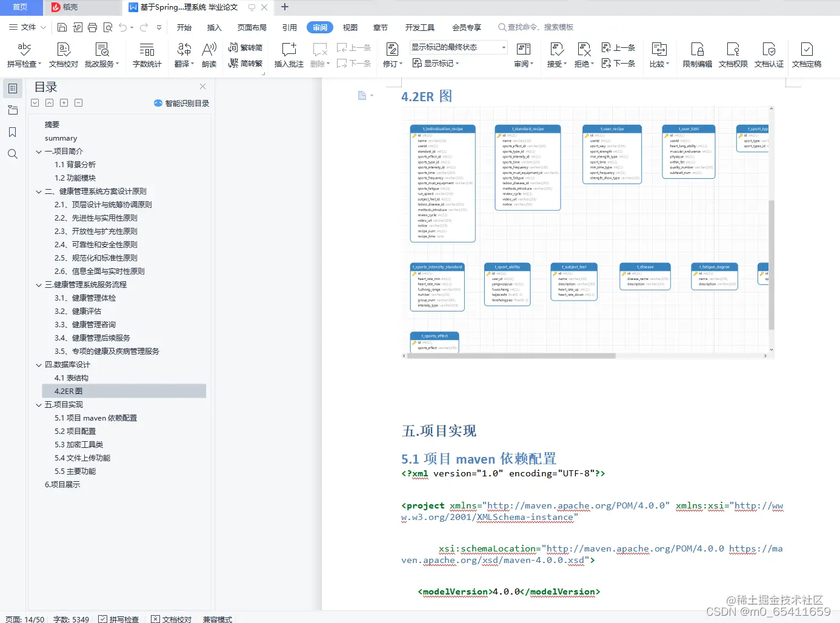
Task: Click the Undo arrow icon
Action: click(123, 27)
